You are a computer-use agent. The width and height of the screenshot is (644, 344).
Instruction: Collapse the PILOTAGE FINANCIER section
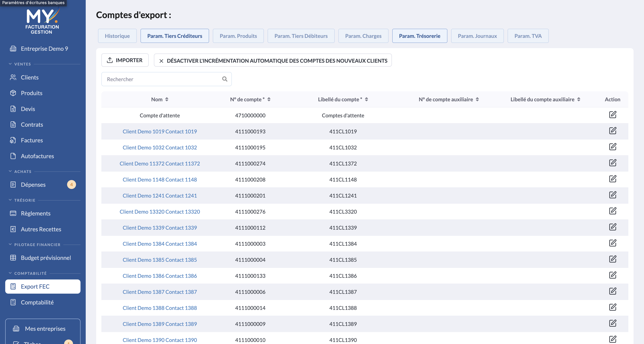pos(10,244)
